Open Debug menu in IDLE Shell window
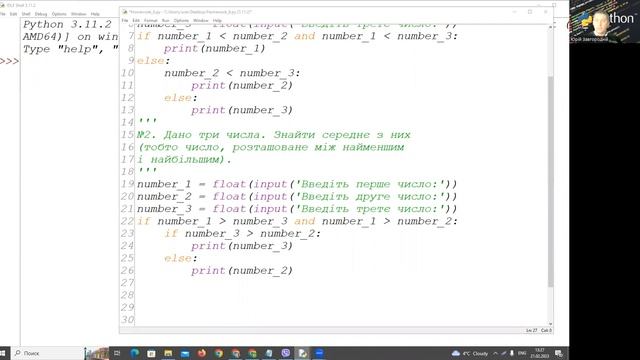The image size is (640, 360). (x=41, y=14)
